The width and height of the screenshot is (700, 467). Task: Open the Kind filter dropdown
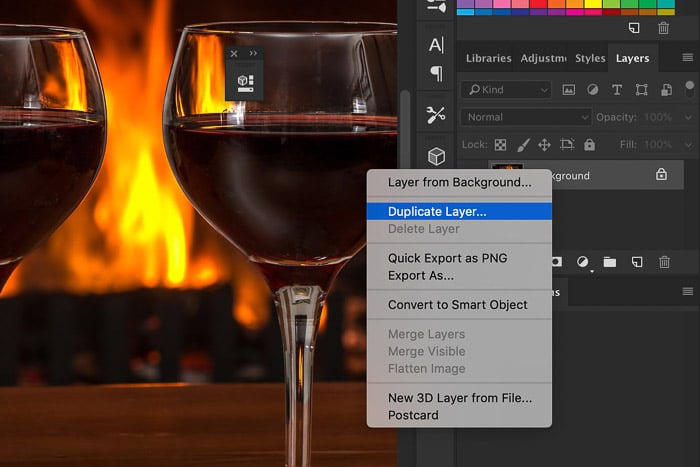[506, 90]
